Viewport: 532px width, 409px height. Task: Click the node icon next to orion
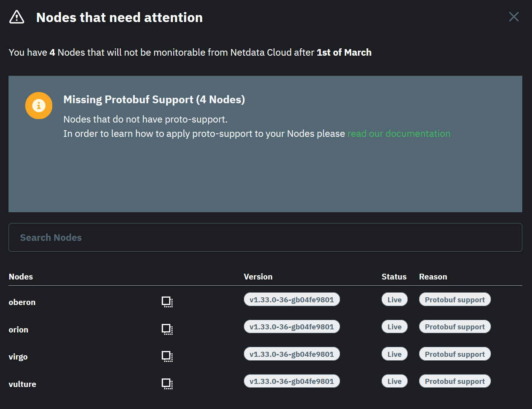click(167, 329)
